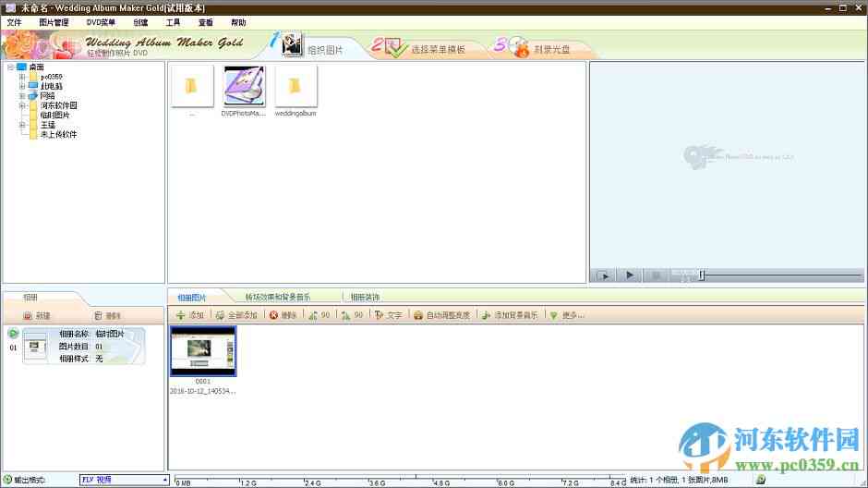Select the DVDPhotoMa... application thumbnail
The width and height of the screenshot is (868, 488).
(244, 86)
